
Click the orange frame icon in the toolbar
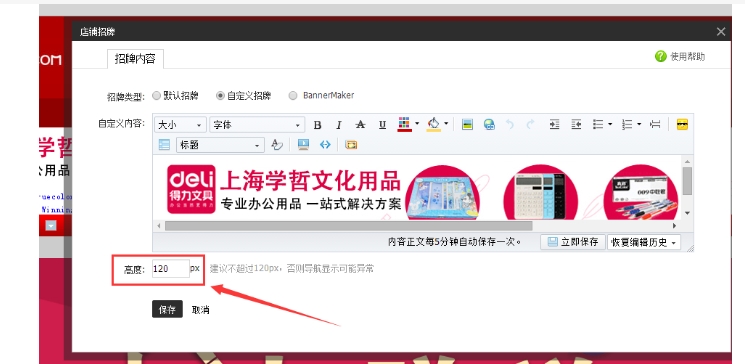(351, 144)
